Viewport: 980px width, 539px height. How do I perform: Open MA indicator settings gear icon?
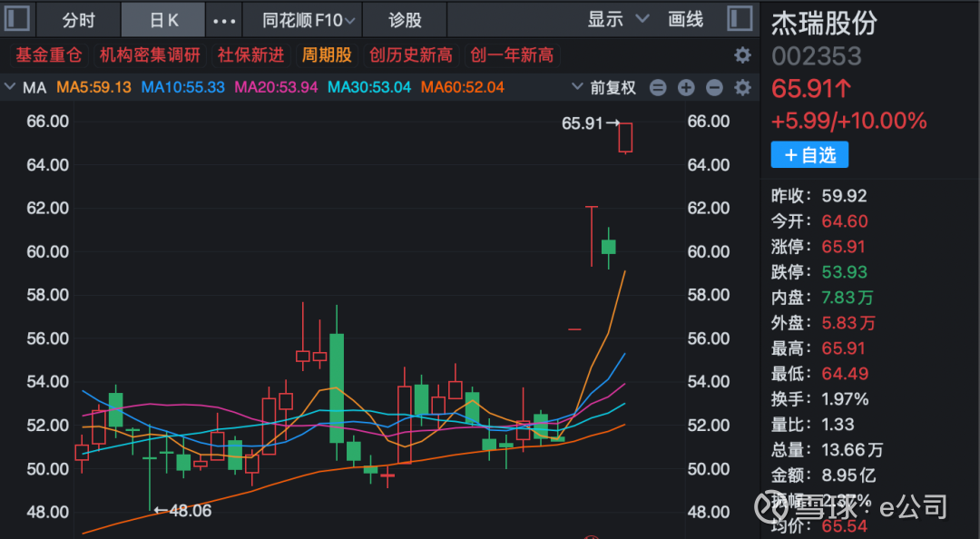(742, 87)
